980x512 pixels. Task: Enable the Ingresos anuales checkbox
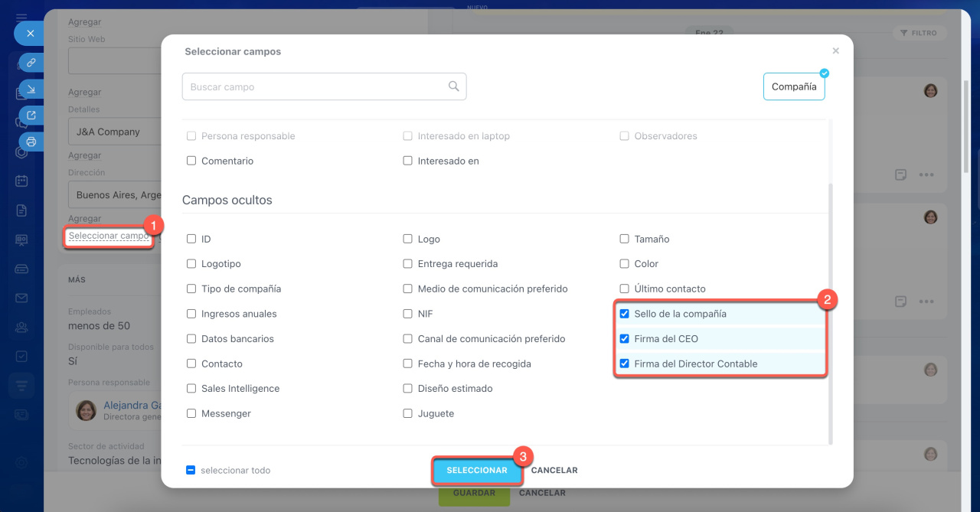191,314
